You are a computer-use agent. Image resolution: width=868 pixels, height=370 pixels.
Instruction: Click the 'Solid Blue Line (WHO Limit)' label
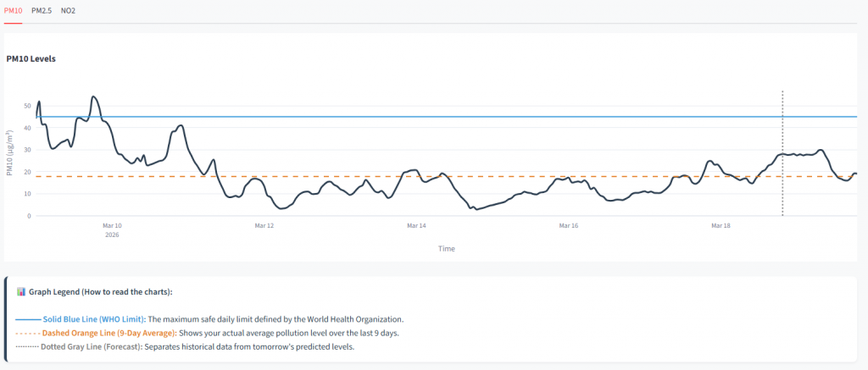(94, 319)
